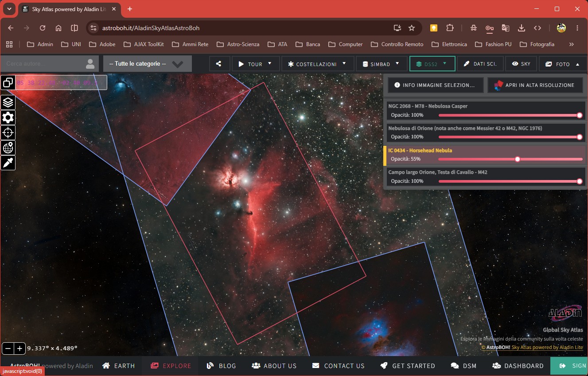Click the translate extension icon
This screenshot has height=376, width=588.
[x=506, y=28]
